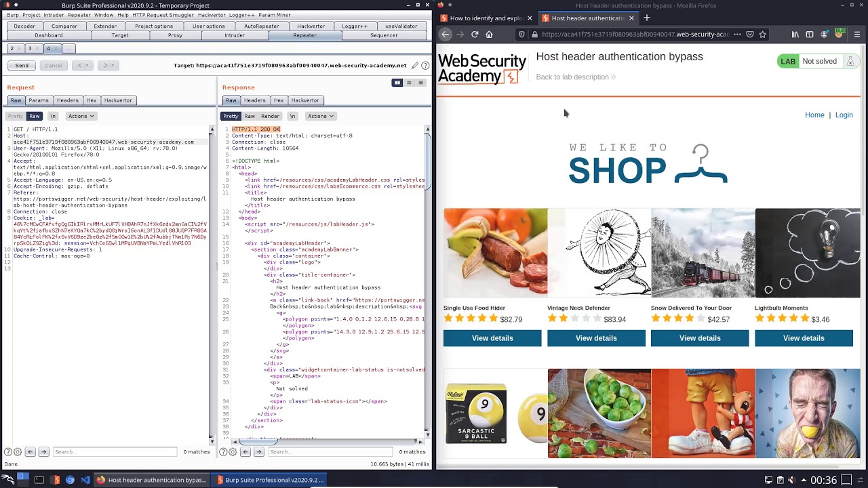Go to Firefox home page
This screenshot has height=488, width=868.
[489, 35]
